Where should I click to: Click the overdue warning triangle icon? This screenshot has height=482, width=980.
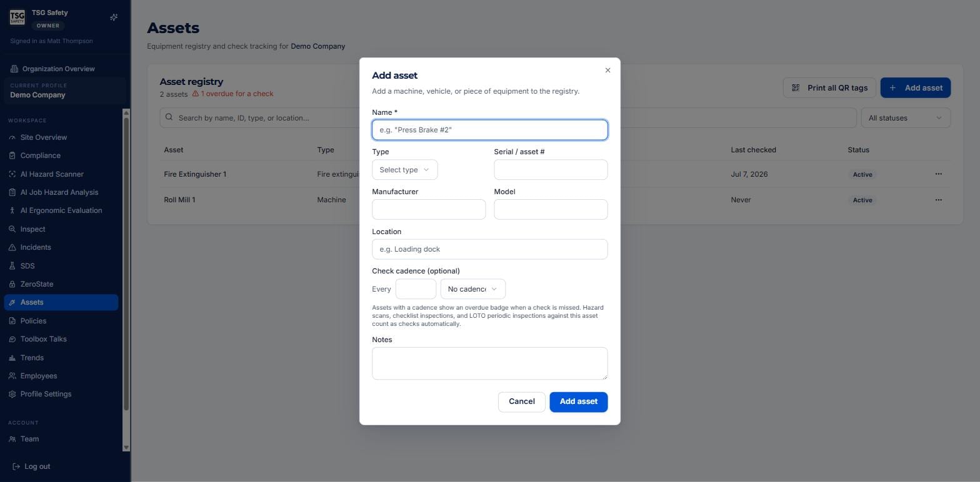point(196,94)
